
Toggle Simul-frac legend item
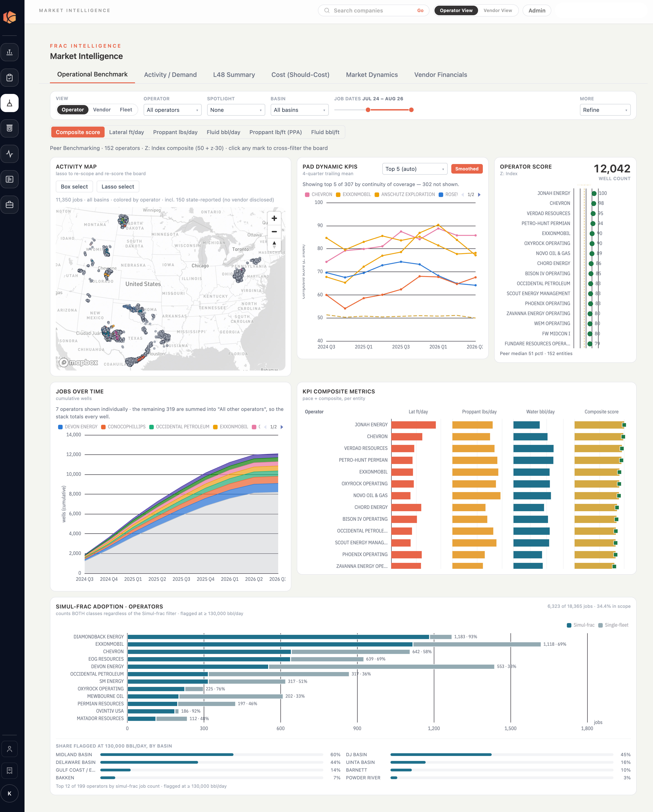coord(581,625)
